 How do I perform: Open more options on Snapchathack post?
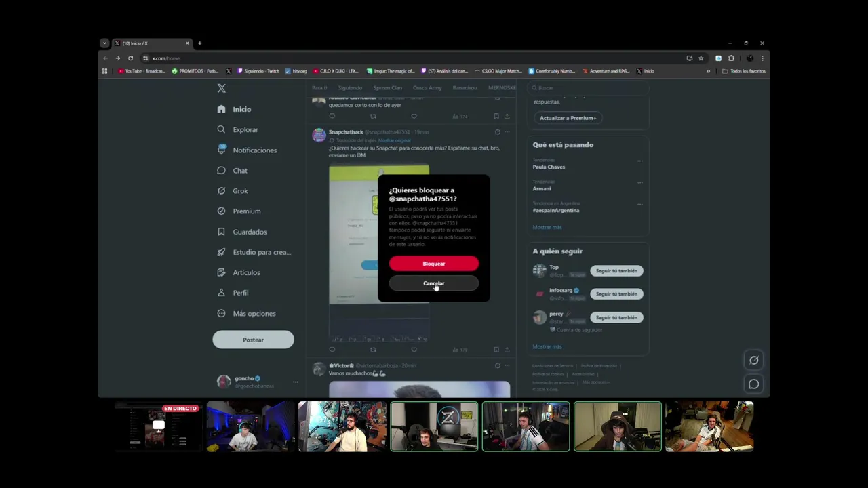507,132
